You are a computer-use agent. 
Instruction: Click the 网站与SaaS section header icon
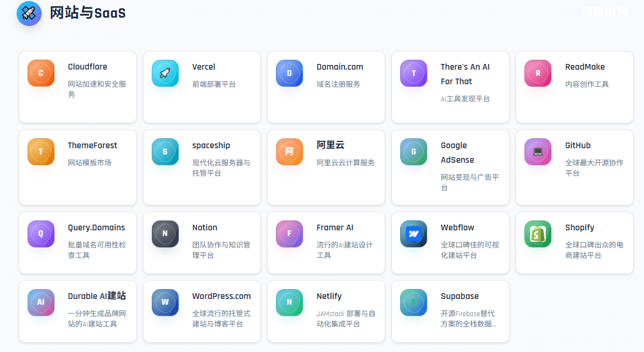(29, 13)
